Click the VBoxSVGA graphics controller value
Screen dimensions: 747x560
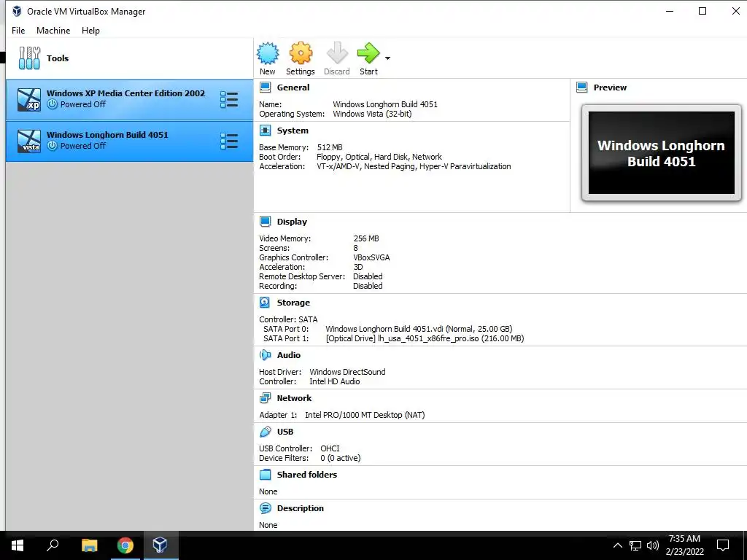(x=371, y=257)
